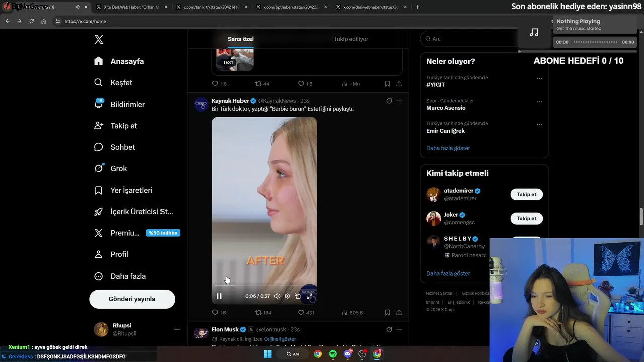This screenshot has height=362, width=644.
Task: Click Orijinali göster on Elon Musk post
Action: point(280,339)
